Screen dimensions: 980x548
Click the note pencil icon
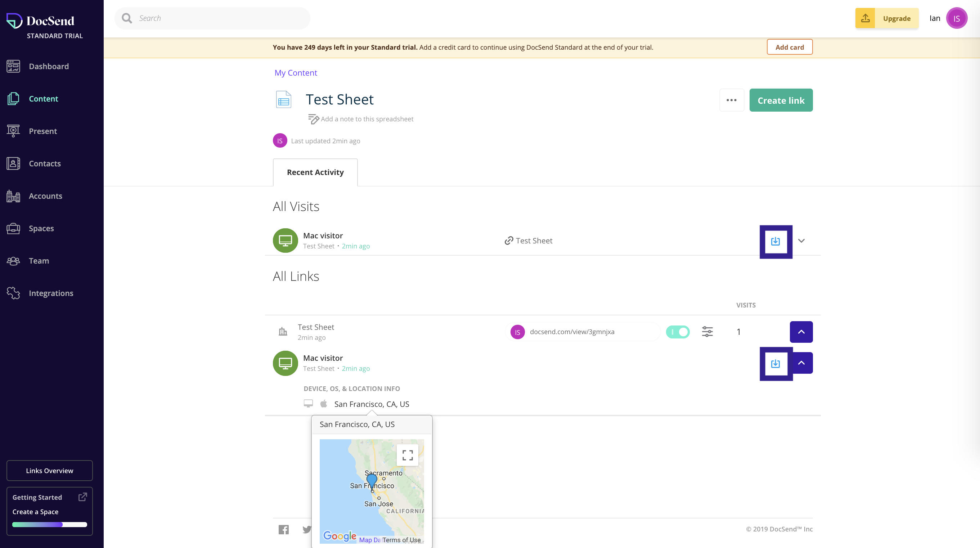click(x=314, y=119)
